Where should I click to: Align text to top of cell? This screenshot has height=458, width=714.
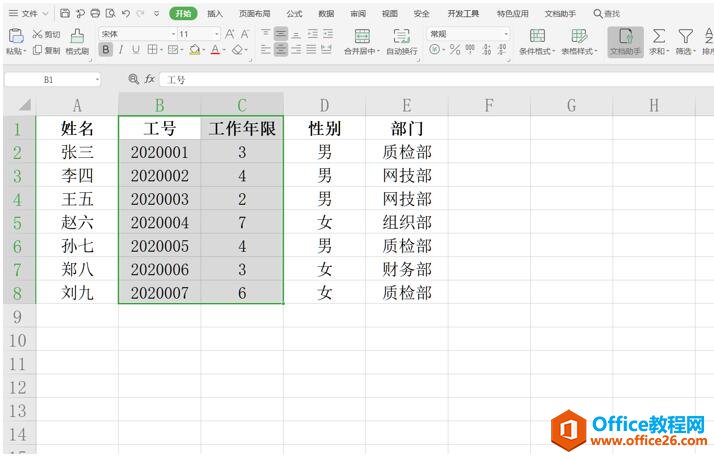pos(266,34)
